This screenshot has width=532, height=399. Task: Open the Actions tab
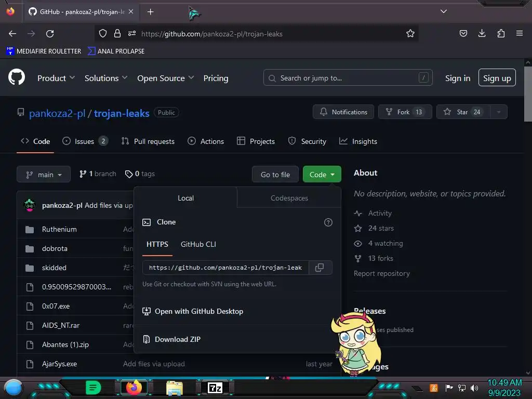pyautogui.click(x=206, y=141)
